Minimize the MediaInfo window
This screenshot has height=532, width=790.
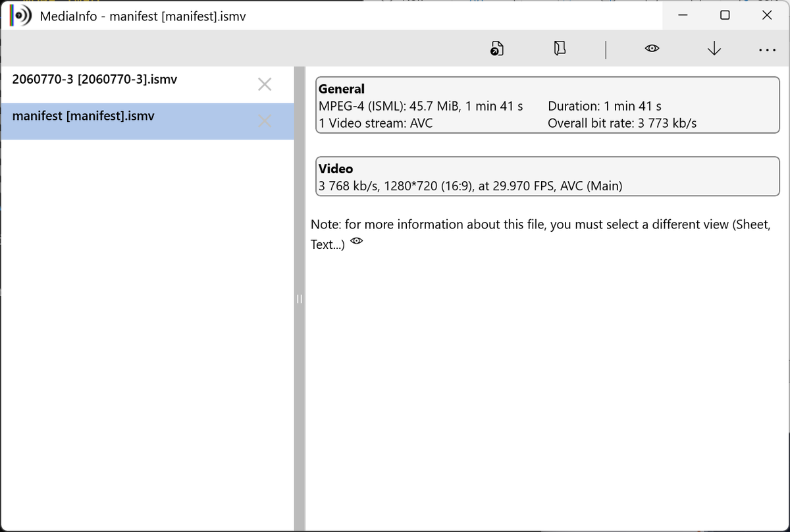pyautogui.click(x=683, y=15)
